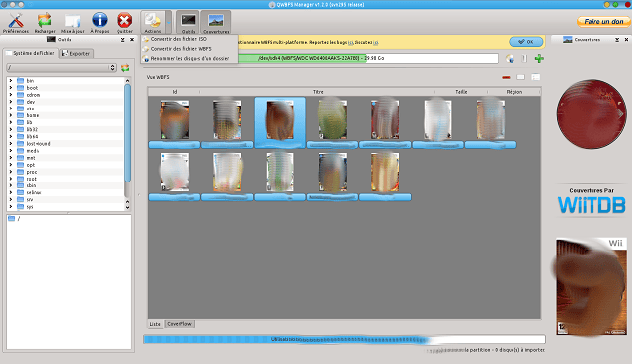Screen dimensions: 632x364
Task: Switch to the Exporter tab
Action: (x=76, y=53)
